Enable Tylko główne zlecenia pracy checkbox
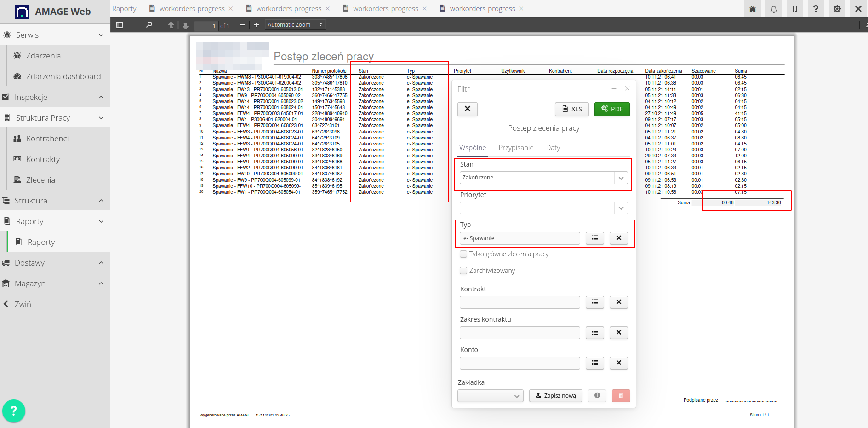Screen dimensions: 868x428 point(463,254)
